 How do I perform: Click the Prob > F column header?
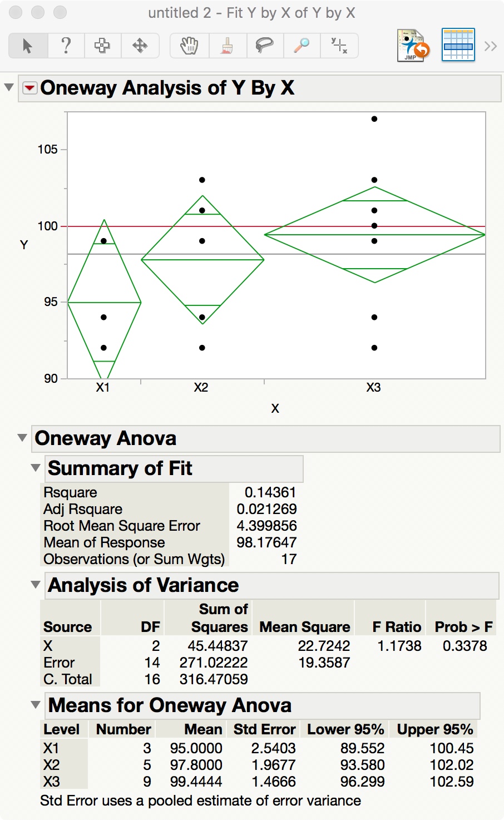(x=463, y=627)
